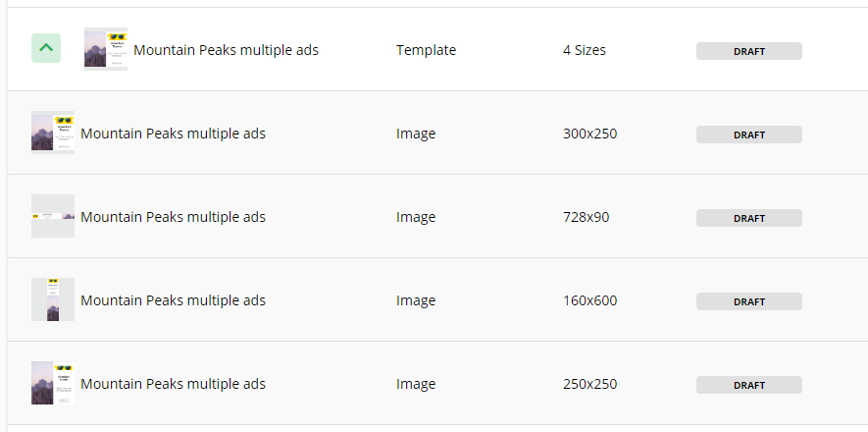The height and width of the screenshot is (432, 868).
Task: Click the 300x250 ad thumbnail
Action: (53, 133)
